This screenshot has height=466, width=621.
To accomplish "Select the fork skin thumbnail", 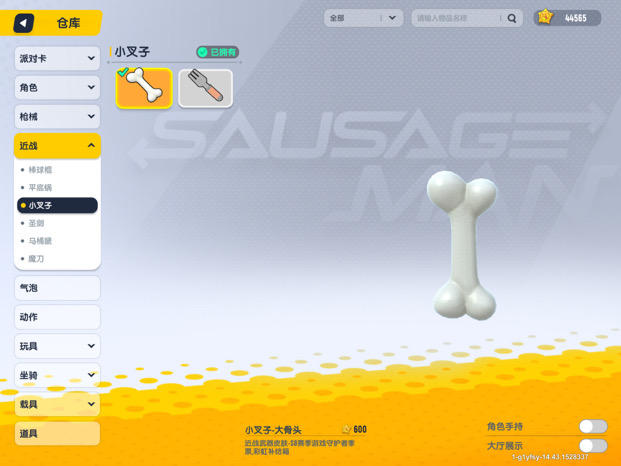I will click(x=206, y=88).
